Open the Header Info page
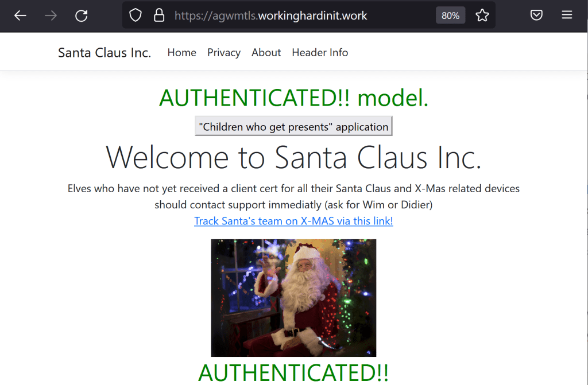Viewport: 588px width, 385px height. [320, 52]
